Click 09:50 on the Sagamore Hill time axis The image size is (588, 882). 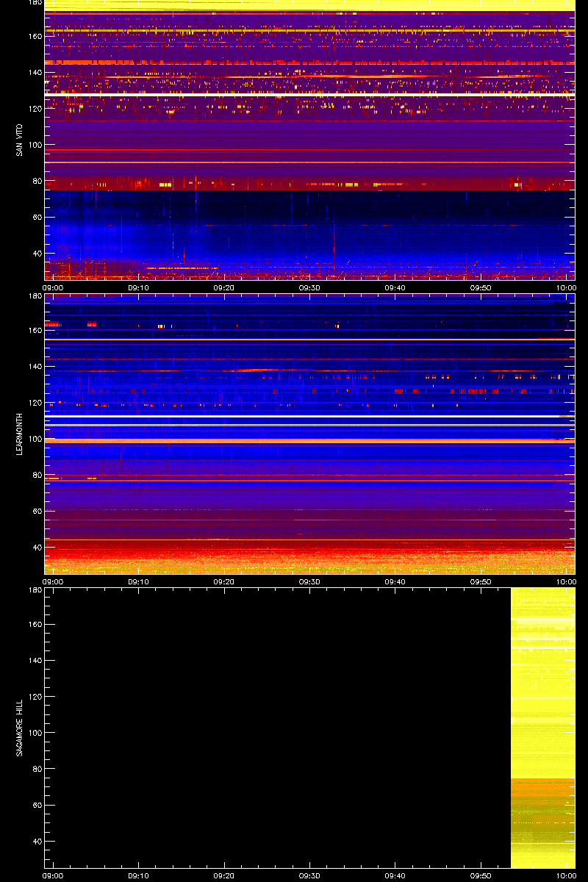pyautogui.click(x=481, y=876)
